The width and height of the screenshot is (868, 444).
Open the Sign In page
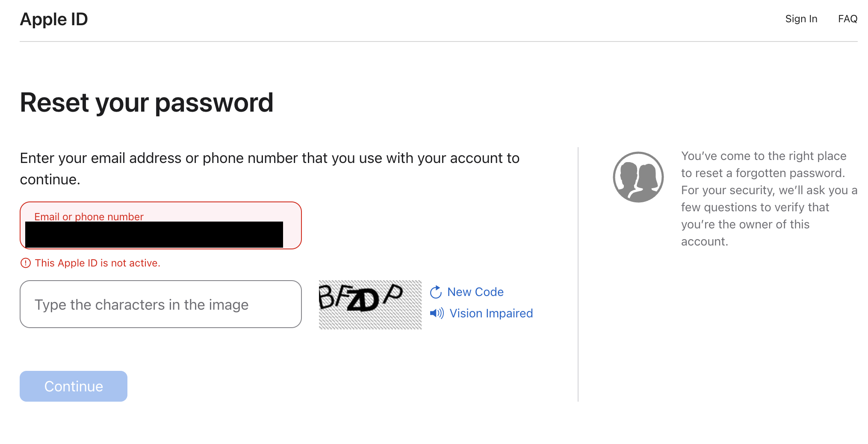801,19
